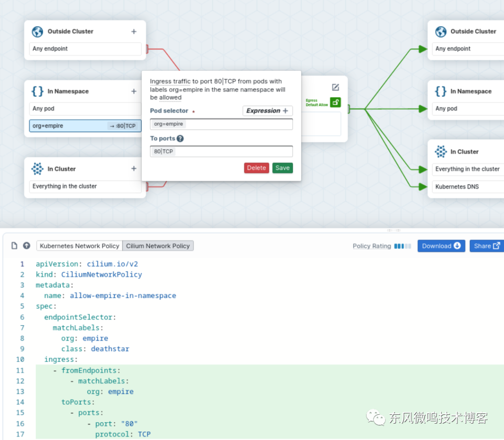
Task: Open the policy edit pencil icon
Action: click(336, 87)
